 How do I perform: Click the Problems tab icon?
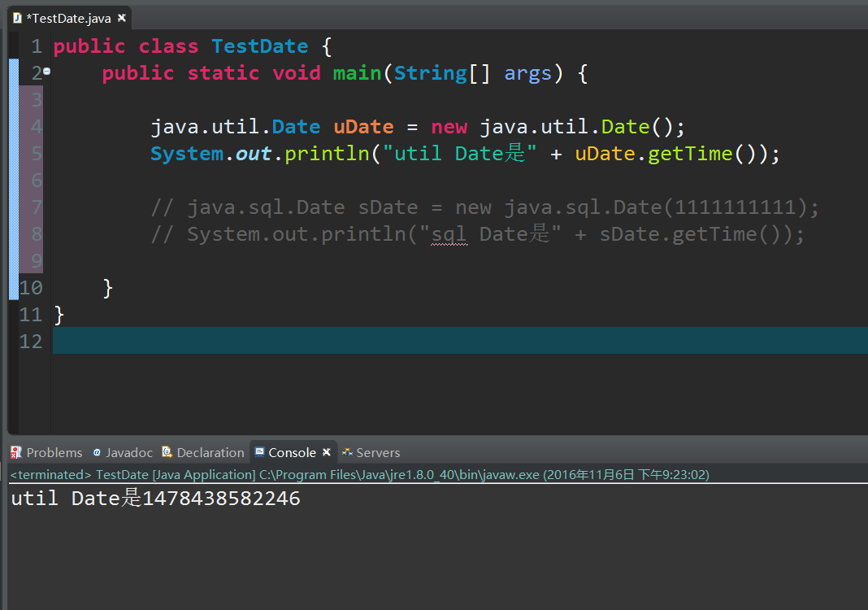pyautogui.click(x=16, y=453)
